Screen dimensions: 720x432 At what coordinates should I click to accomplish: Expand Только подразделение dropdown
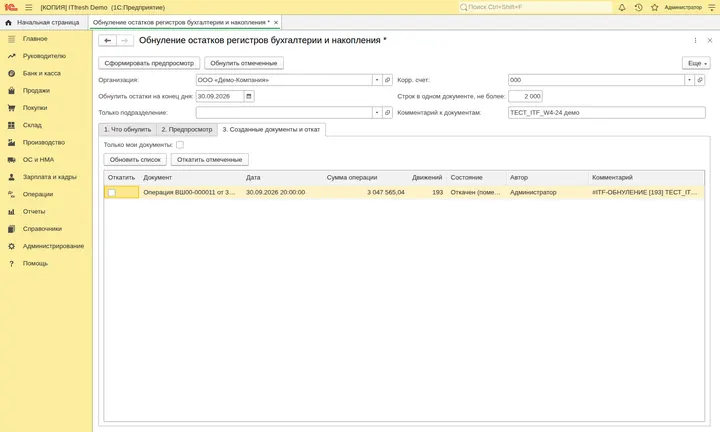377,112
